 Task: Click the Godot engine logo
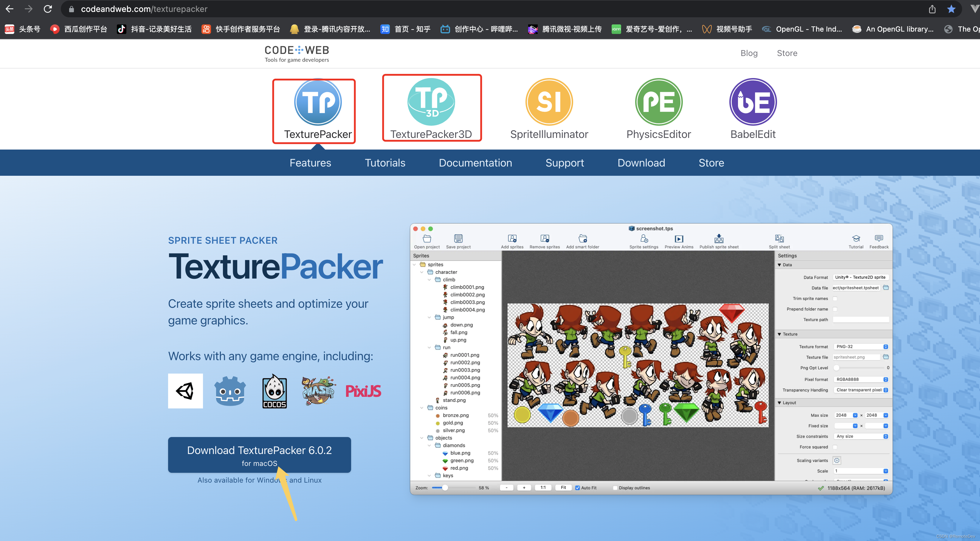[x=230, y=391]
